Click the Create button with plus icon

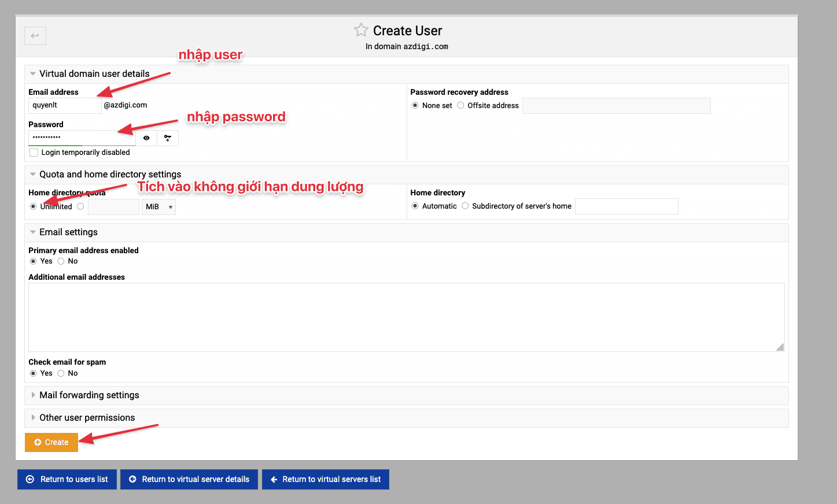click(51, 442)
